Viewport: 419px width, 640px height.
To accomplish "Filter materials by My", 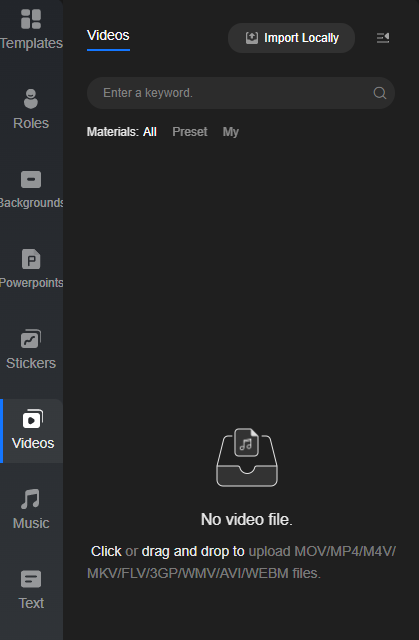I will click(231, 132).
